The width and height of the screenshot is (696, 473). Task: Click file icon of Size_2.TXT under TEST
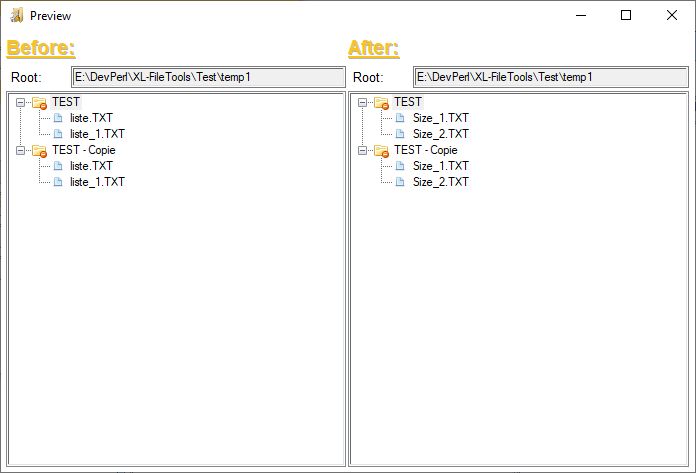pyautogui.click(x=400, y=134)
